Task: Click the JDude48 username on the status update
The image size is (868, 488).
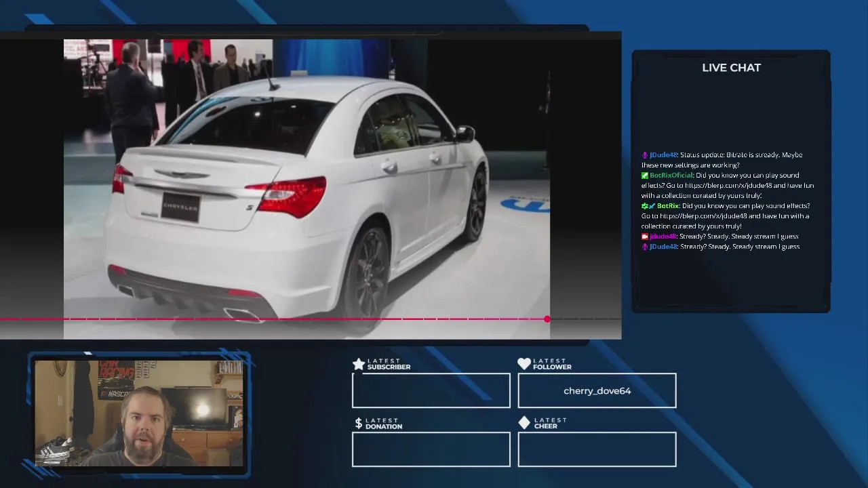Action: 663,155
